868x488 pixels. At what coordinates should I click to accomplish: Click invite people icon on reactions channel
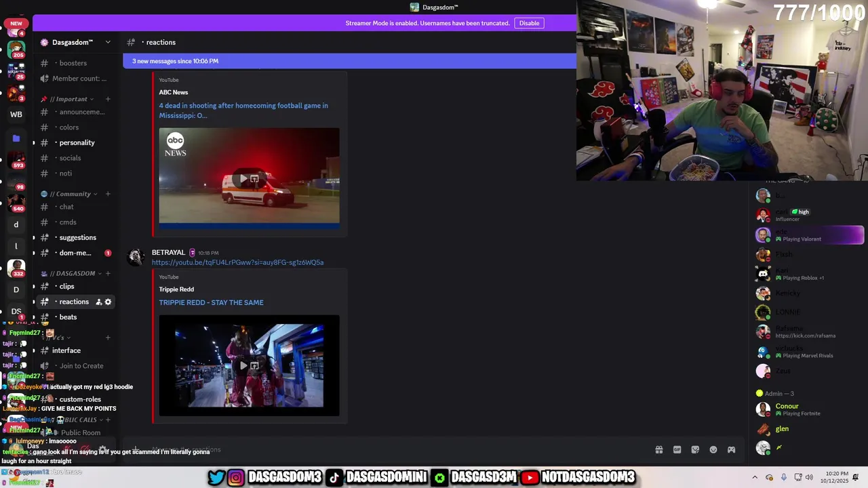point(98,302)
